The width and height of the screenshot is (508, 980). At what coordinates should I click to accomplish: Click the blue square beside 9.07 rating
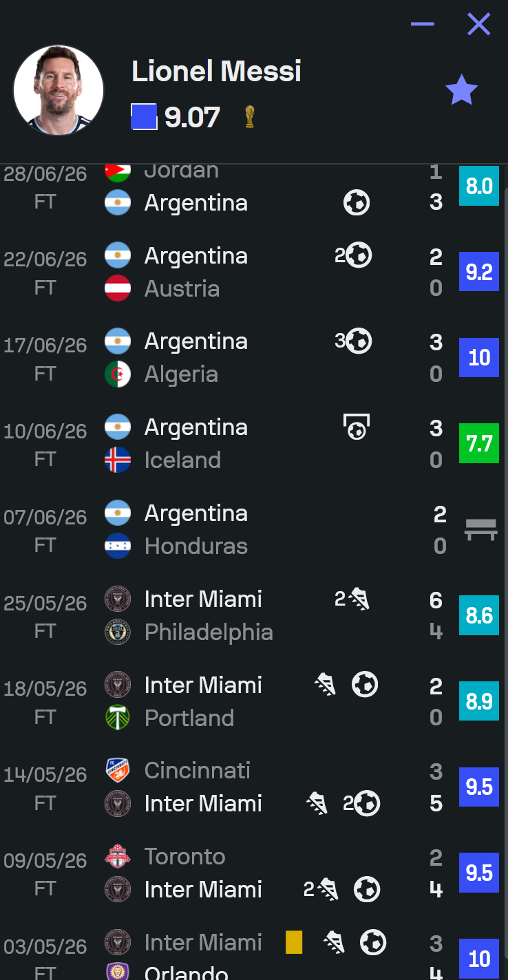tap(144, 117)
